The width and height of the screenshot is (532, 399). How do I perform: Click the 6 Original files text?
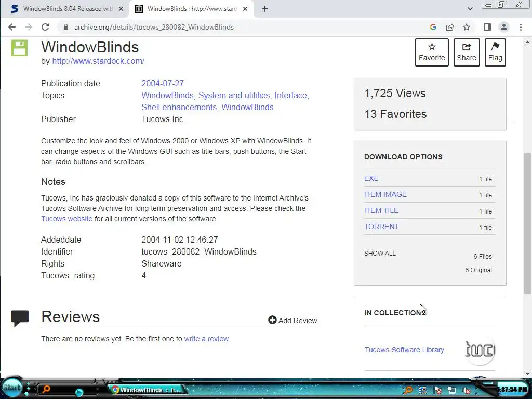[478, 270]
